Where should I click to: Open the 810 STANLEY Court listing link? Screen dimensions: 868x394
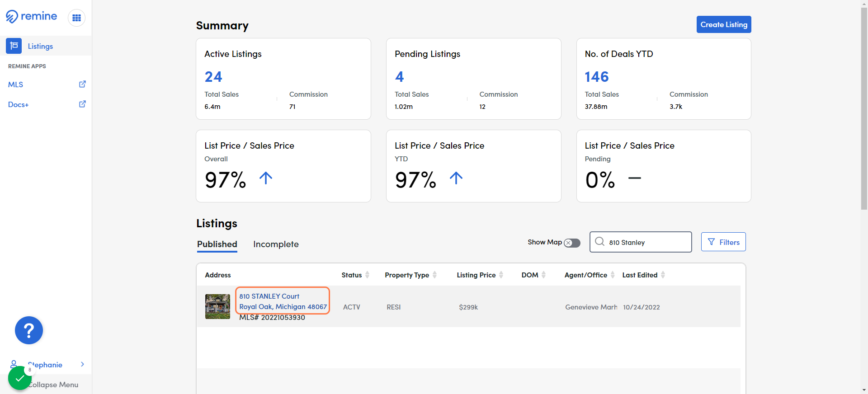283,301
